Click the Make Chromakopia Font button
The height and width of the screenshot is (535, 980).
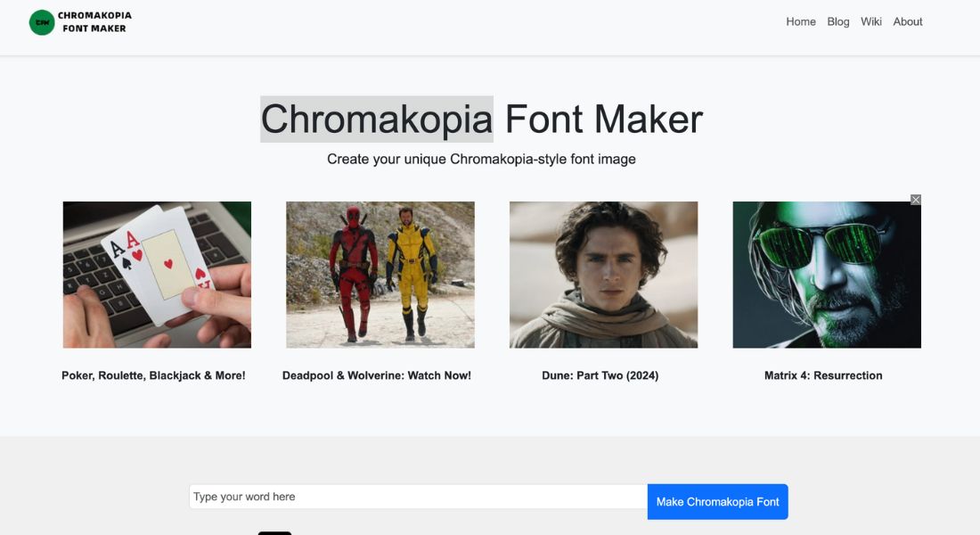tap(717, 502)
